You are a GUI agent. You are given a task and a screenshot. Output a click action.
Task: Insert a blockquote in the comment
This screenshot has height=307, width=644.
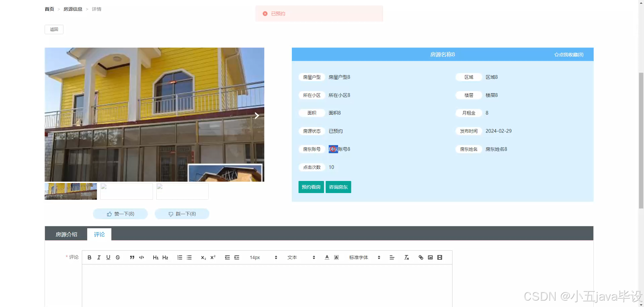pos(132,257)
